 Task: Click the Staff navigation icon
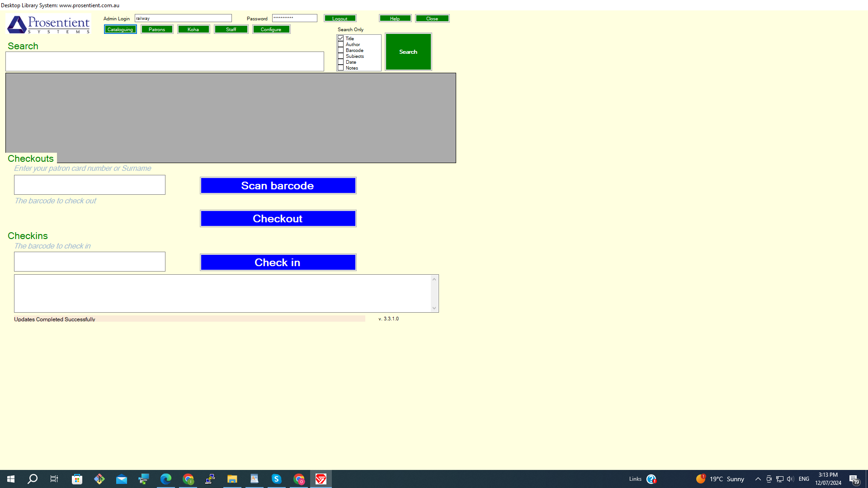click(231, 29)
